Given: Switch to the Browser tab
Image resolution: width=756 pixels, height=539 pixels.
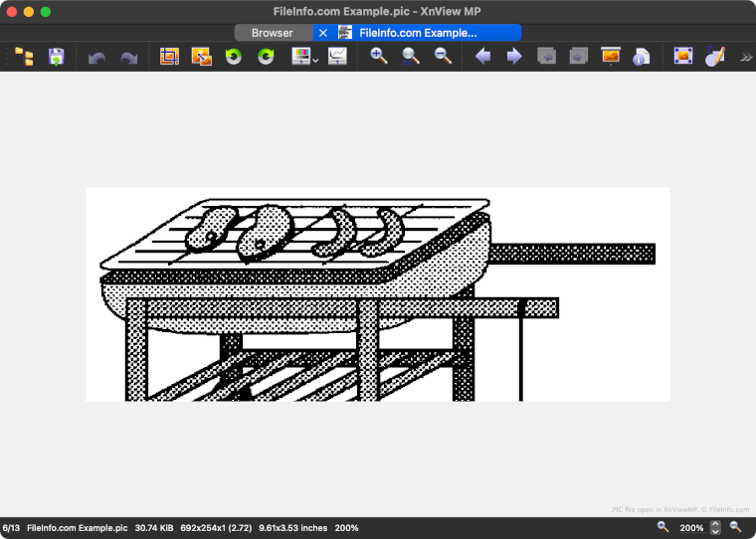Looking at the screenshot, I should pos(272,33).
